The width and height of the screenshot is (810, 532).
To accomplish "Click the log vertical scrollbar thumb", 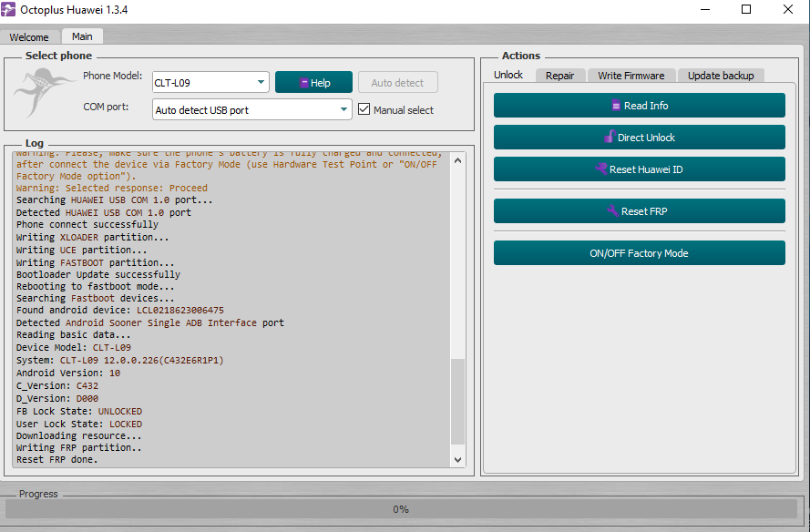I will tap(457, 402).
